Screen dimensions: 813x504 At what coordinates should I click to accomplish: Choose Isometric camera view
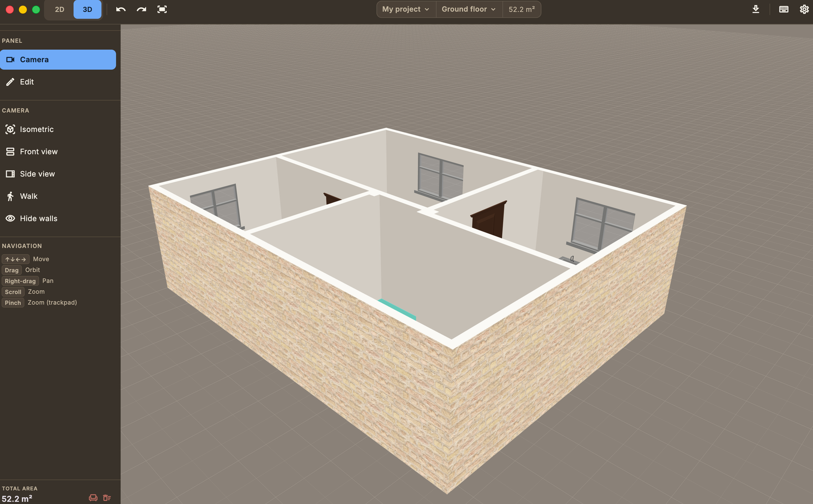click(x=58, y=130)
